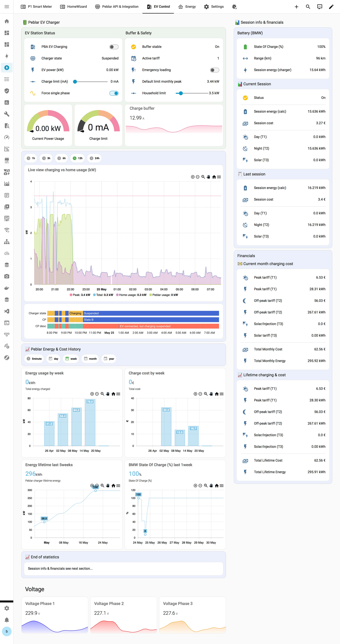Open the notifications bell in sidebar

(7, 620)
